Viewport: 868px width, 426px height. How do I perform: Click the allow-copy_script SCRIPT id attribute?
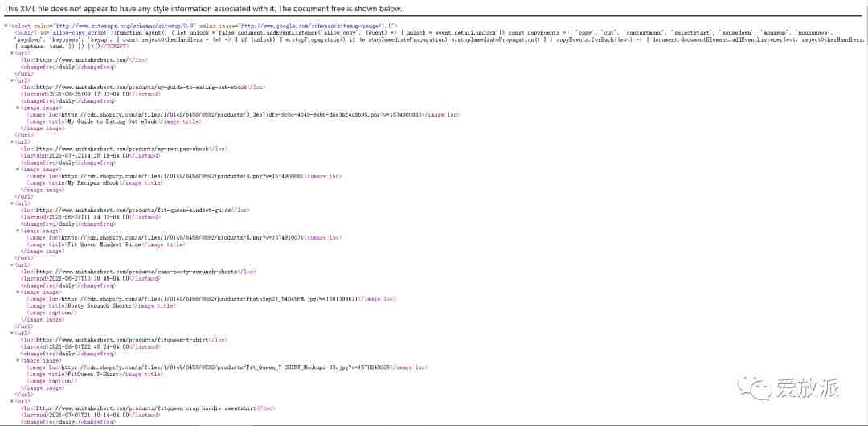point(76,33)
